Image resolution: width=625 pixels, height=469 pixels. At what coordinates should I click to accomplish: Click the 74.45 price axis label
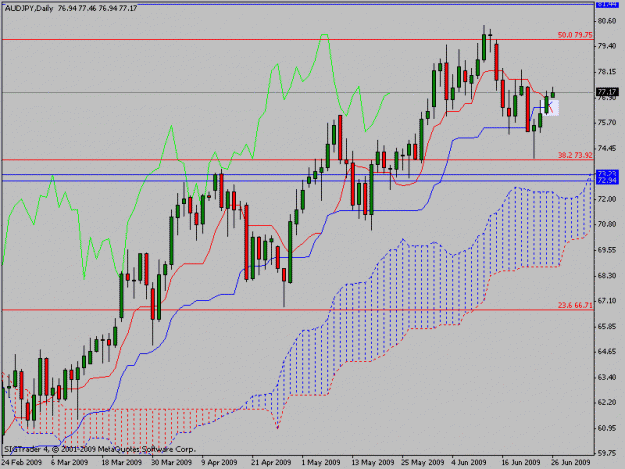coord(607,148)
